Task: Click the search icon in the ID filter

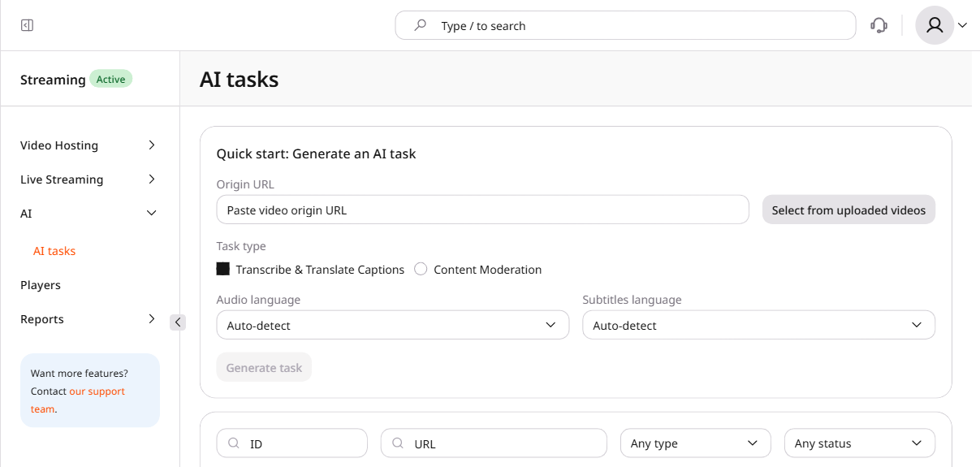Action: click(x=234, y=443)
